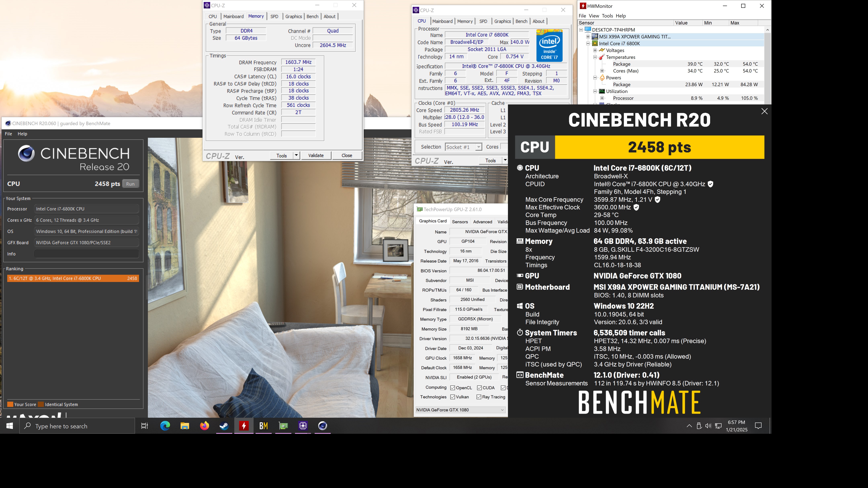Expand the Cores (Max) temperature row
Screen dimensions: 868x488
click(x=602, y=71)
